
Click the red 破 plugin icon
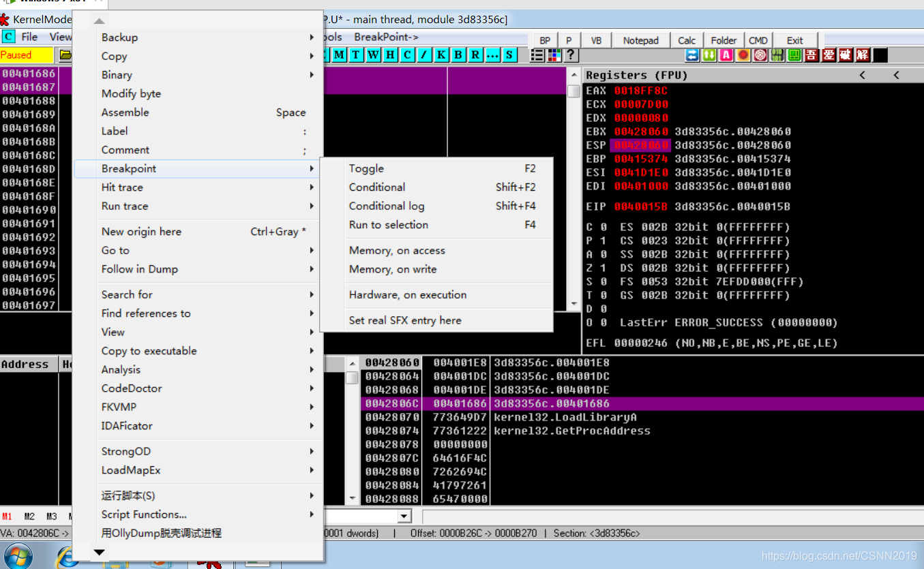pos(846,55)
